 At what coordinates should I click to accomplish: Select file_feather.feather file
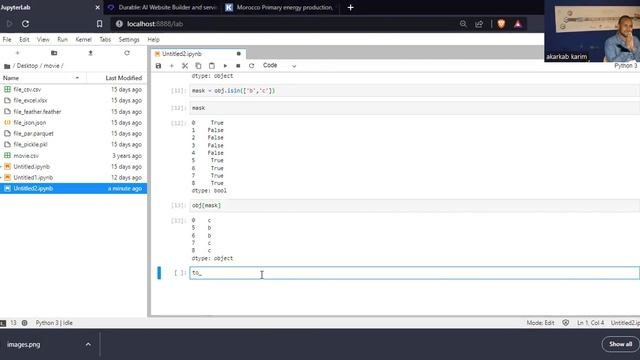[x=73, y=111]
